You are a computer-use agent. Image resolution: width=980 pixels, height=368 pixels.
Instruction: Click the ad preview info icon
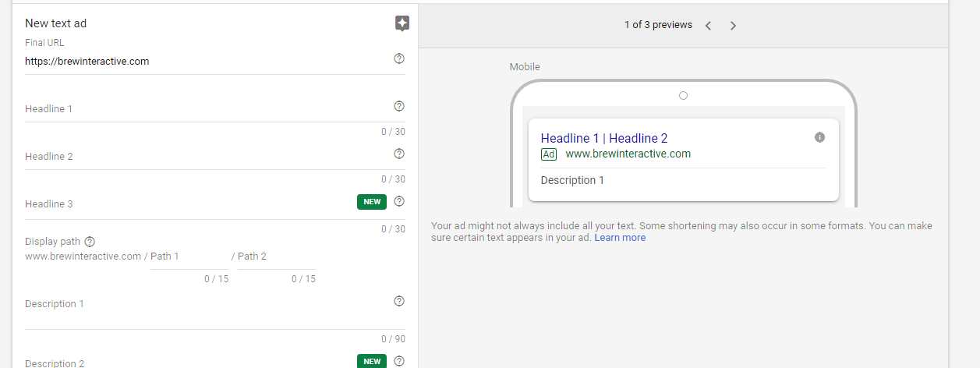(819, 137)
